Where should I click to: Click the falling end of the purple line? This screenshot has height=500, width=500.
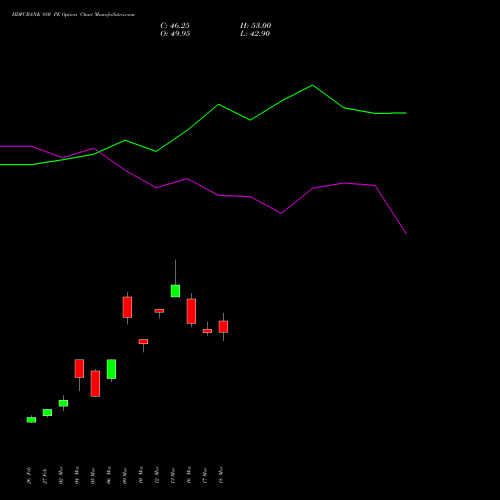(406, 233)
